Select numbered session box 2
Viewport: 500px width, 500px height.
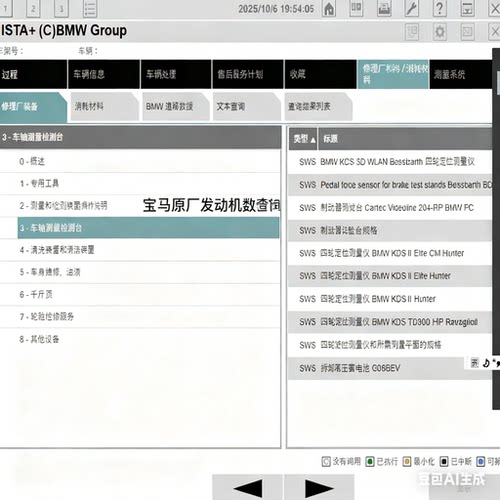coord(33,9)
